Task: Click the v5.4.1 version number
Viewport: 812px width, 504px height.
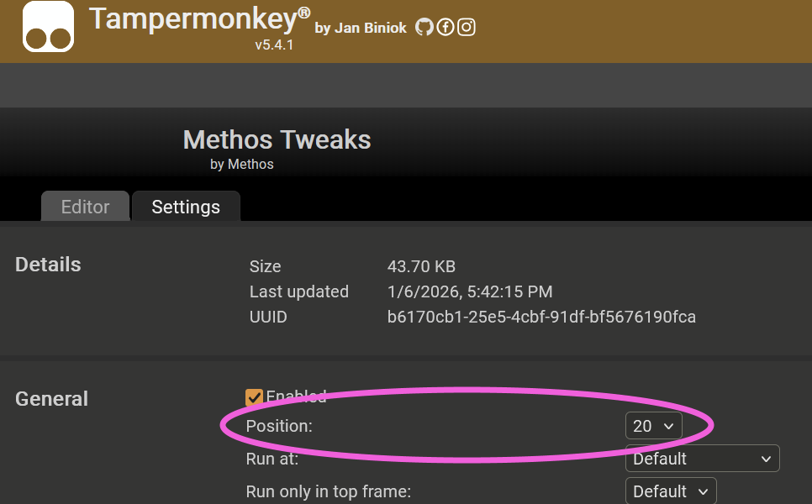Action: tap(274, 45)
